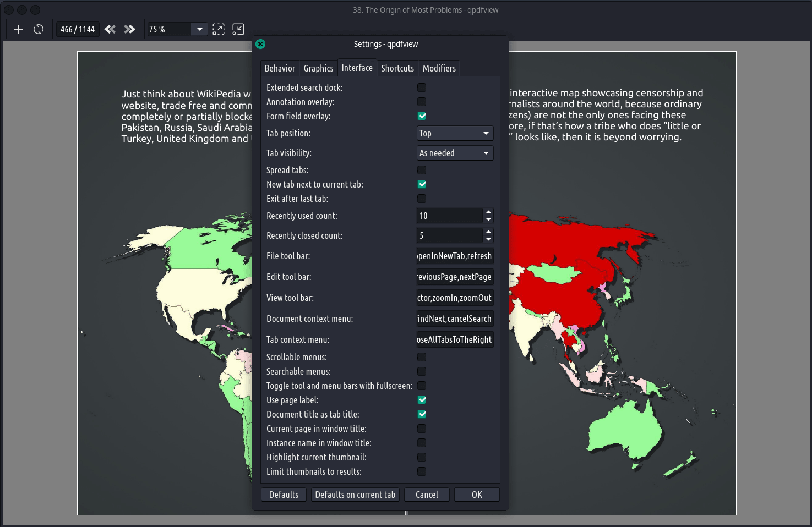
Task: Close the Settings dialog with the green X
Action: point(260,44)
